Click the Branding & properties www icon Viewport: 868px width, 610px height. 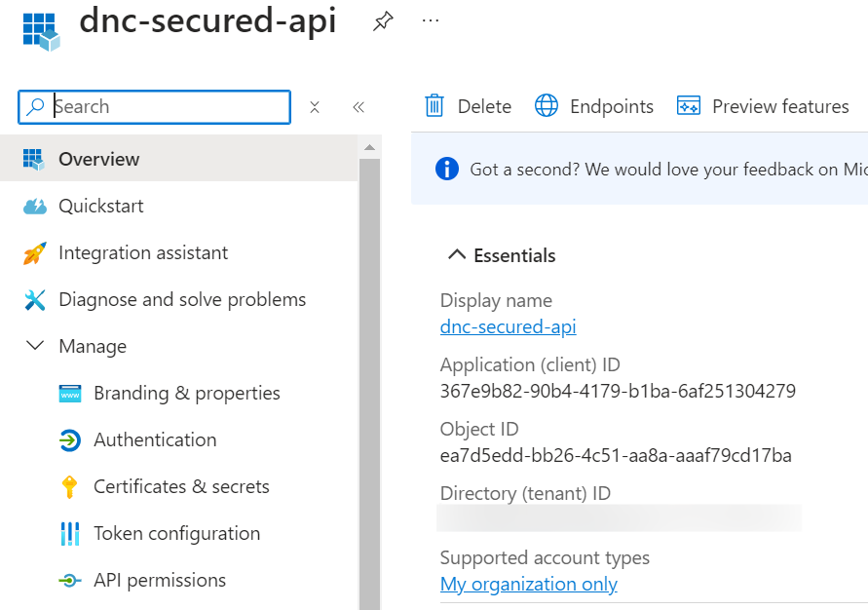pos(70,394)
